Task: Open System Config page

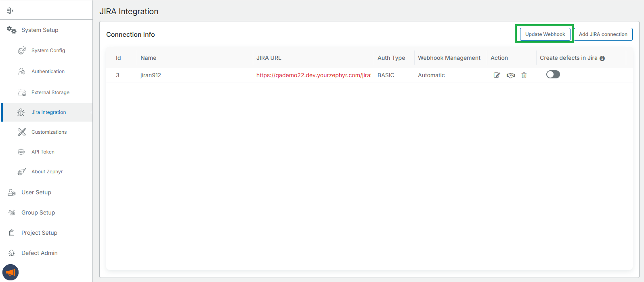Action: pos(48,51)
